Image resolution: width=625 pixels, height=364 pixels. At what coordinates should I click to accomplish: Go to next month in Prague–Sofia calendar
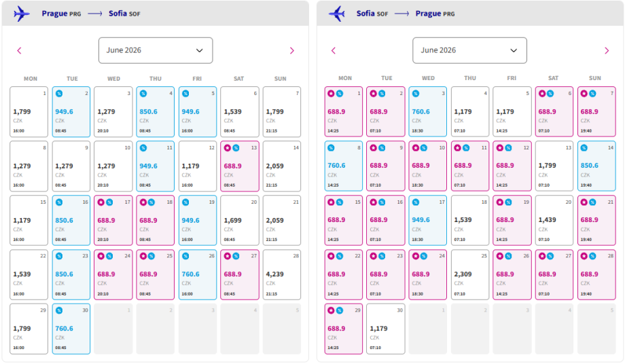tap(292, 50)
